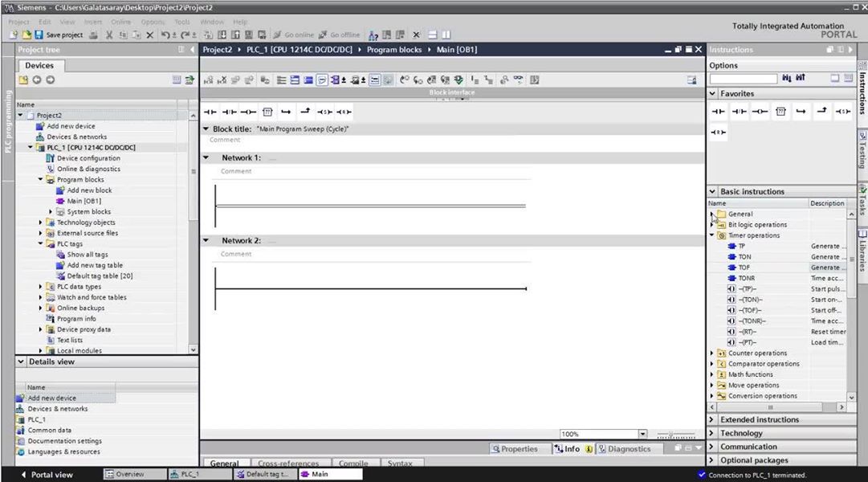
Task: Click the download to device icon
Action: [x=222, y=35]
